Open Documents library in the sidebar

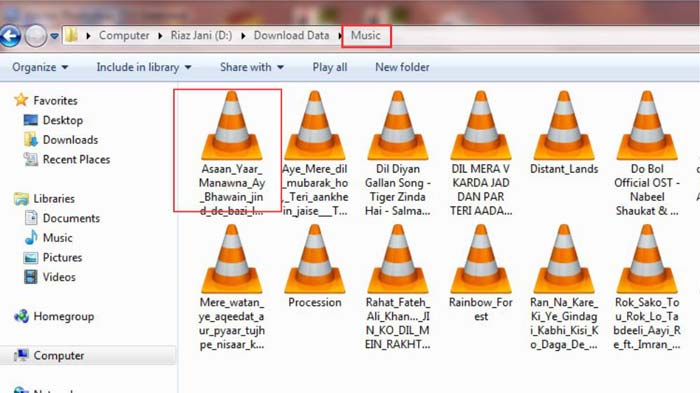tap(62, 218)
